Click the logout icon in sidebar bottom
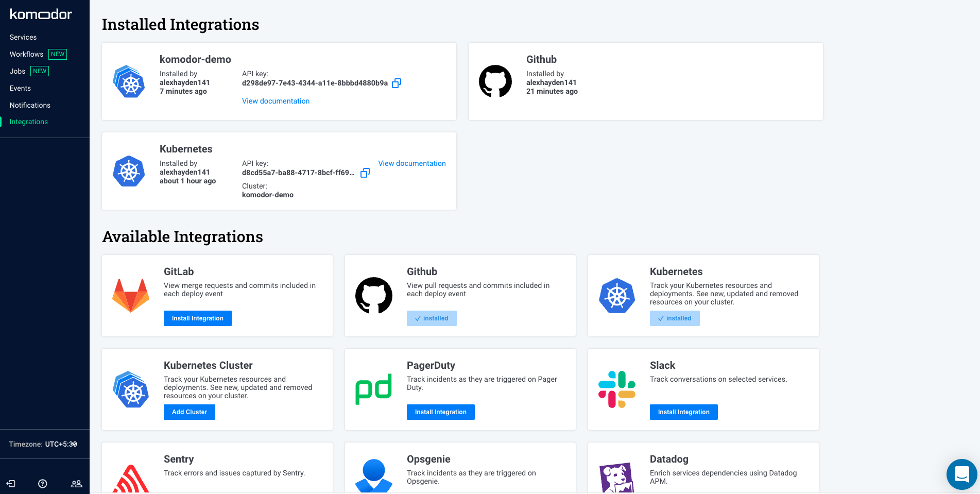The height and width of the screenshot is (494, 980). pyautogui.click(x=11, y=484)
